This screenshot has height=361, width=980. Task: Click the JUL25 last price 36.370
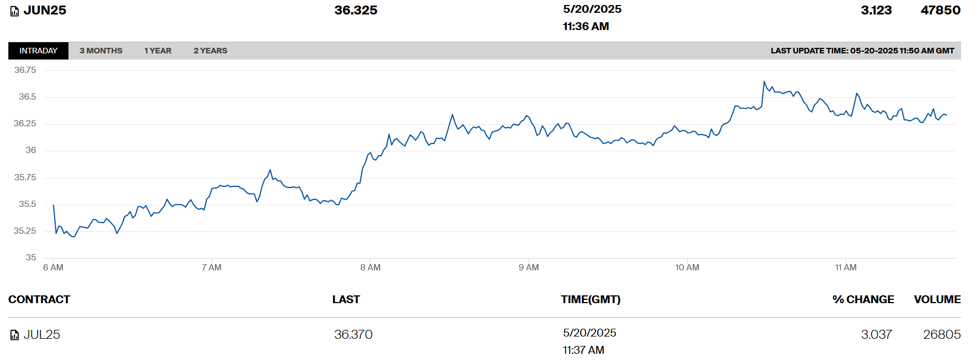pyautogui.click(x=353, y=334)
